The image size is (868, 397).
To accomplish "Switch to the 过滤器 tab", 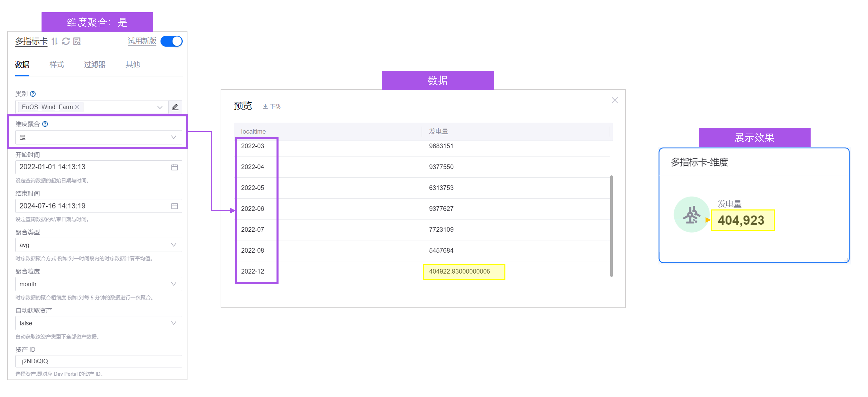I will pyautogui.click(x=94, y=64).
